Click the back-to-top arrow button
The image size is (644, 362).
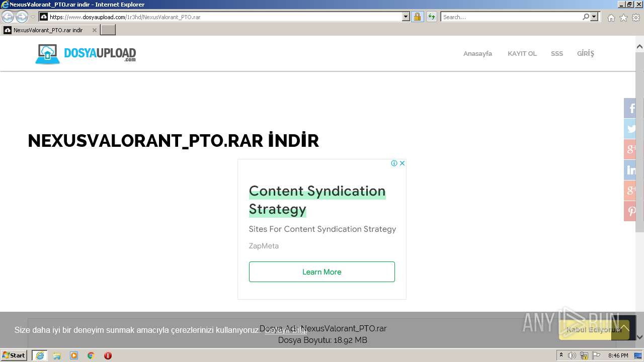[624, 328]
